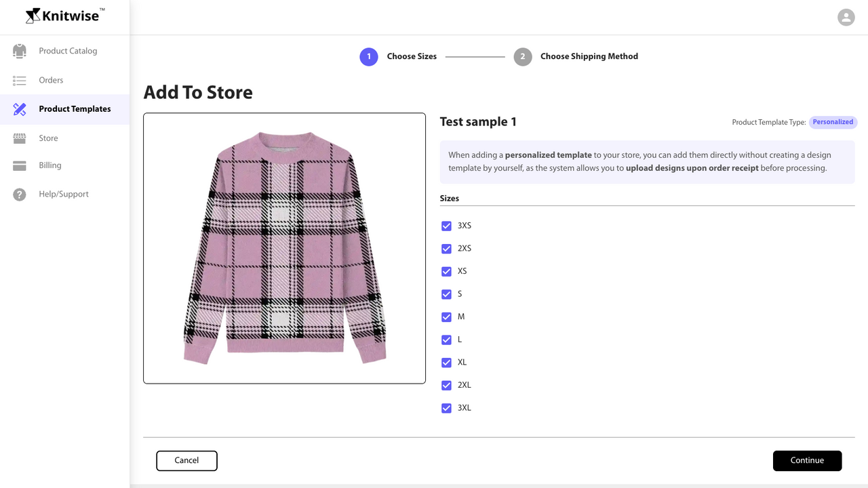Screen dimensions: 868x488
Task: Uncheck the 3XL size checkbox
Action: click(446, 407)
